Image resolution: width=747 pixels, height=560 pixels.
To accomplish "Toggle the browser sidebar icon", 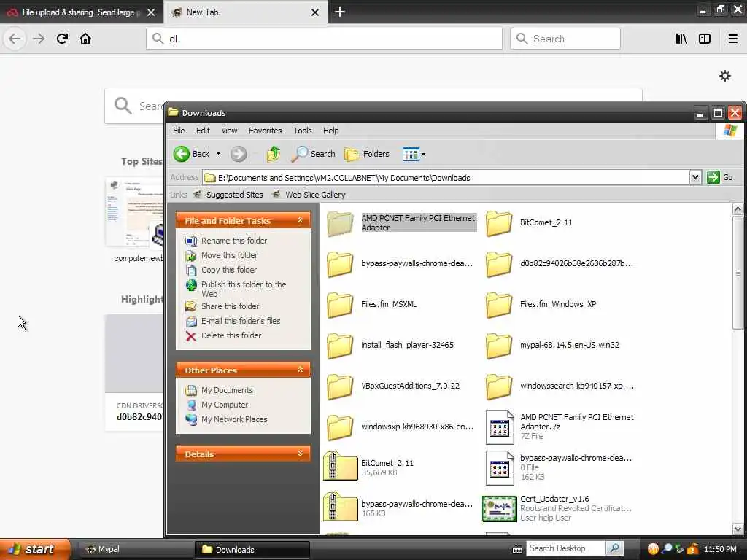I will (x=705, y=39).
